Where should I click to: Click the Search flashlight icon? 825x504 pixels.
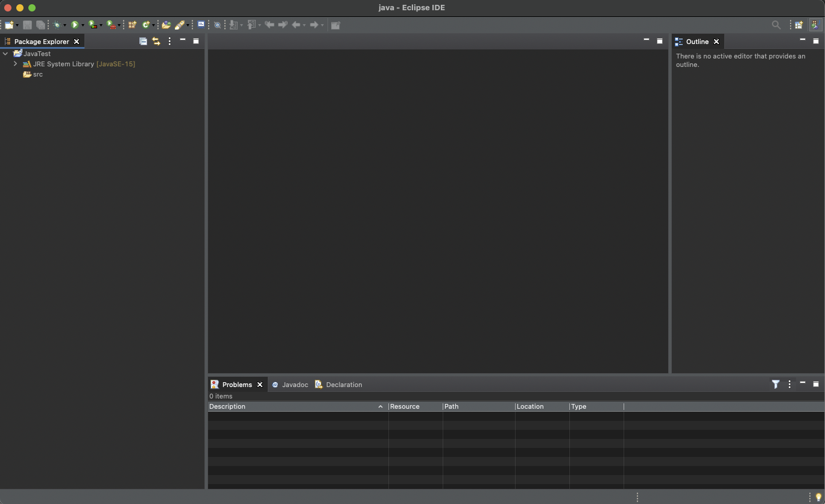coord(179,25)
